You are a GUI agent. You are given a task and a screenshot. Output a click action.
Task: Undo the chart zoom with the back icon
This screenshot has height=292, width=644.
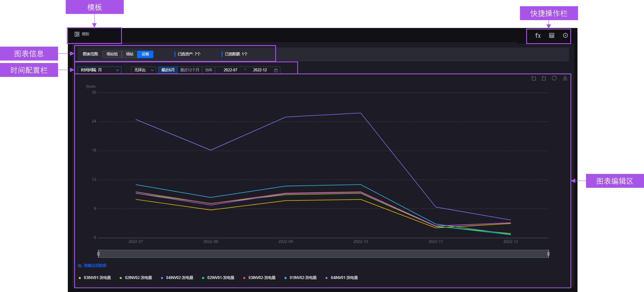tap(544, 78)
